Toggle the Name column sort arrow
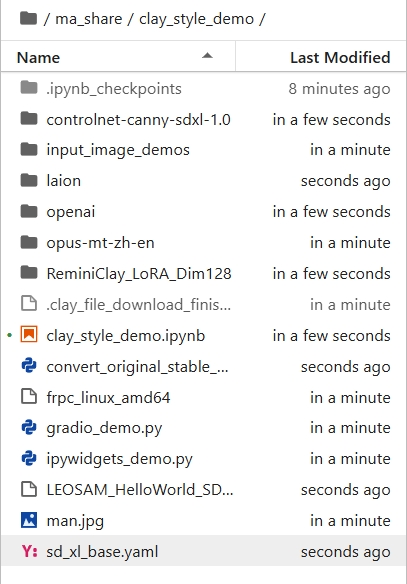Viewport: 407px width, 584px height. (x=207, y=56)
